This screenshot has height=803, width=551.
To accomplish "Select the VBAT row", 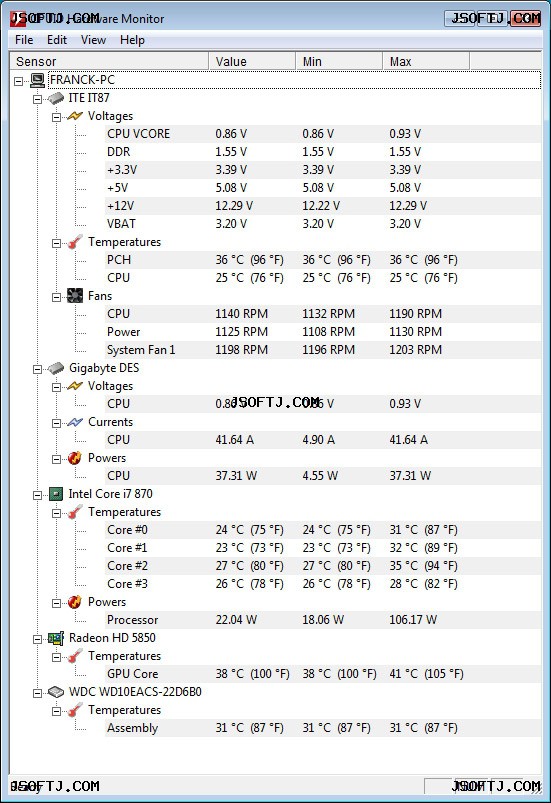I will pos(323,224).
